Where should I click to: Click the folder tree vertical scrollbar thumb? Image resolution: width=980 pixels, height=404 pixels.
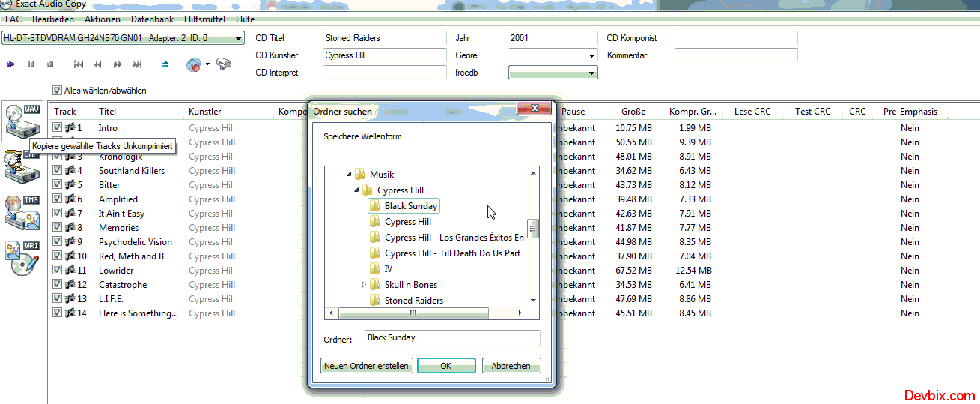[x=533, y=229]
